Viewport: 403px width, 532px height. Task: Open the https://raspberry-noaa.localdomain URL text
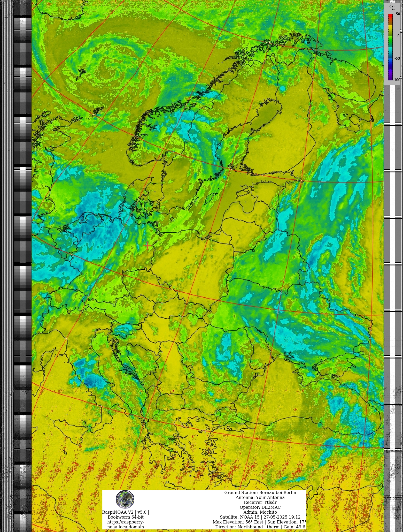(x=126, y=524)
